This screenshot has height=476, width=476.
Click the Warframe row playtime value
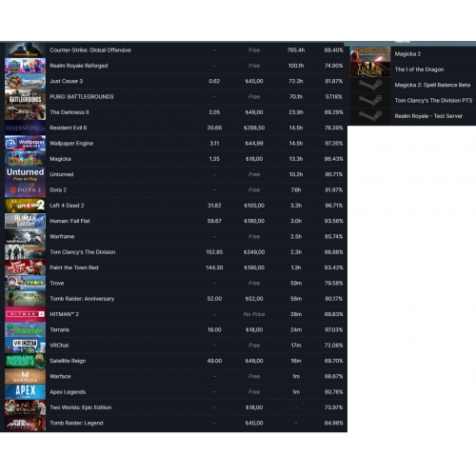(296, 237)
